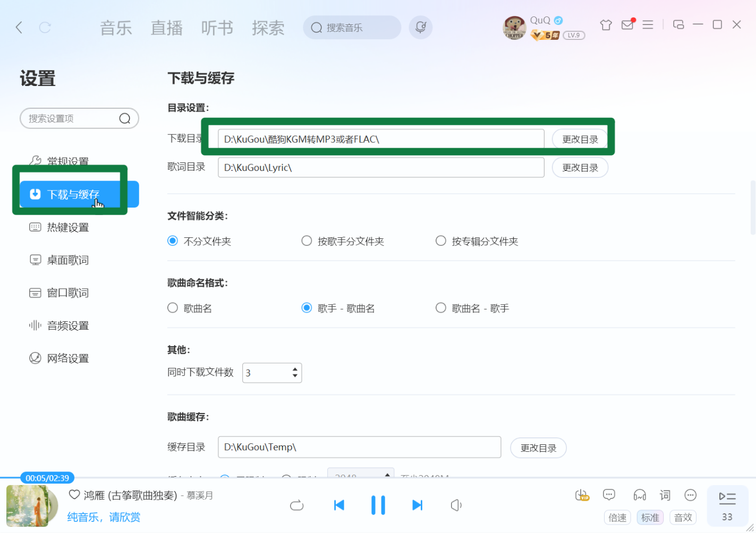
Task: Click the VIP 5年 badge
Action: pyautogui.click(x=545, y=35)
